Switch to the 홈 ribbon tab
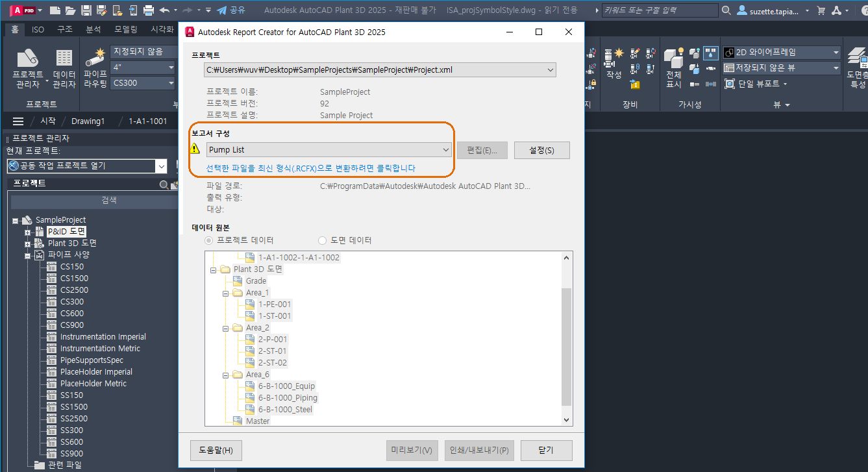This screenshot has height=472, width=868. coord(14,29)
